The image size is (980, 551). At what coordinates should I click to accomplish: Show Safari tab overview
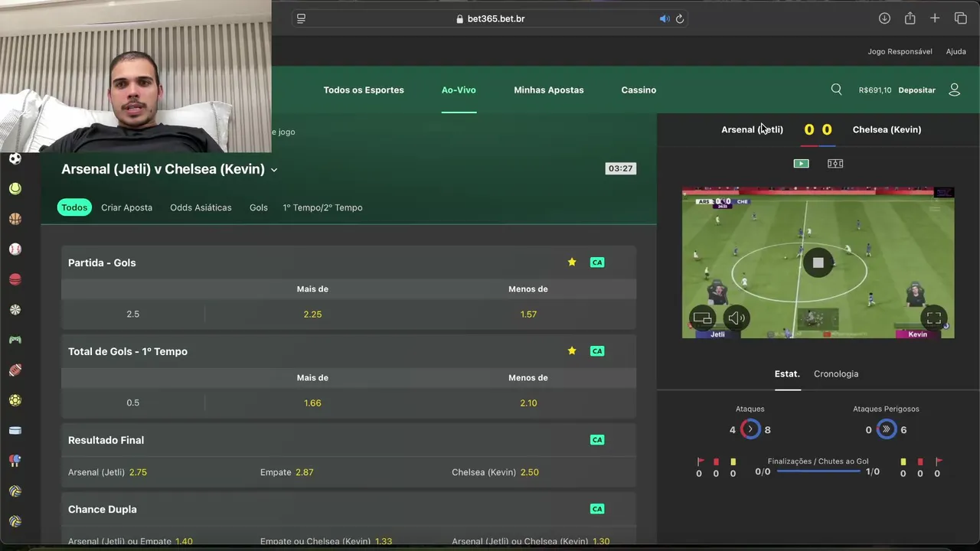pos(960,18)
